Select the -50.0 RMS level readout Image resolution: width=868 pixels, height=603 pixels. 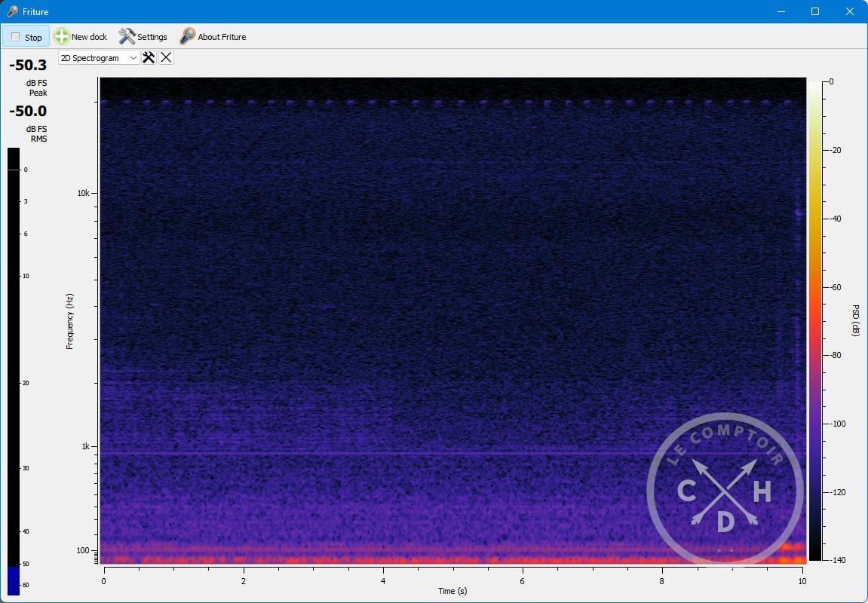28,112
